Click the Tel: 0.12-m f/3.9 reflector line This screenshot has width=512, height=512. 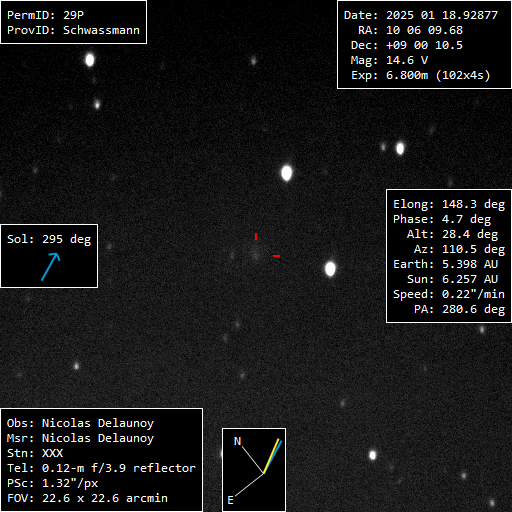pyautogui.click(x=101, y=468)
